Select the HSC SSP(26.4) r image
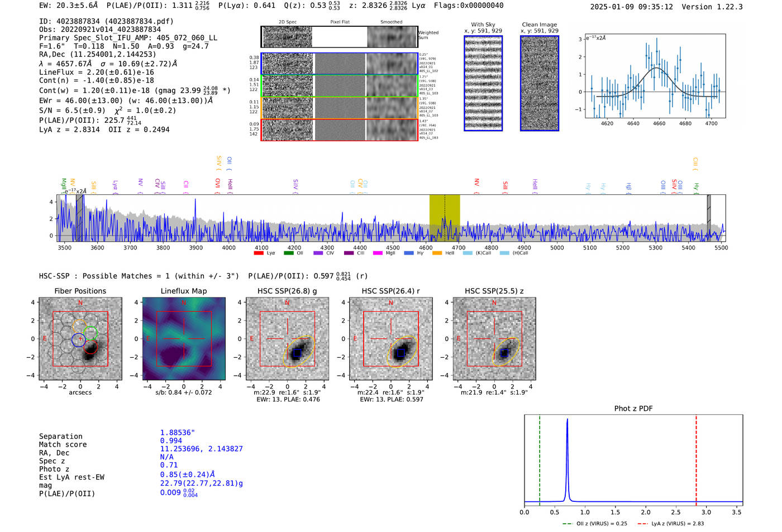The image size is (782, 532). tap(391, 339)
